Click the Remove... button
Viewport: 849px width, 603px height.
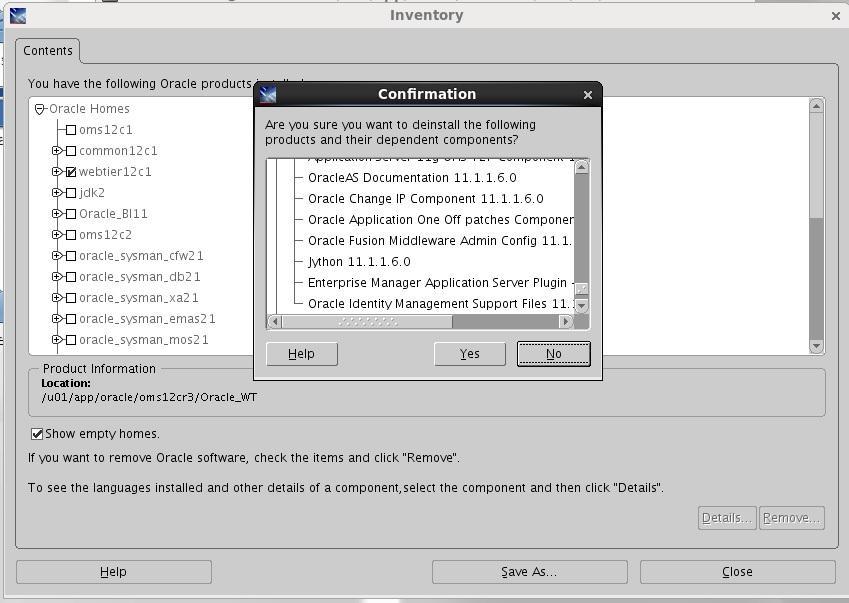(x=792, y=518)
